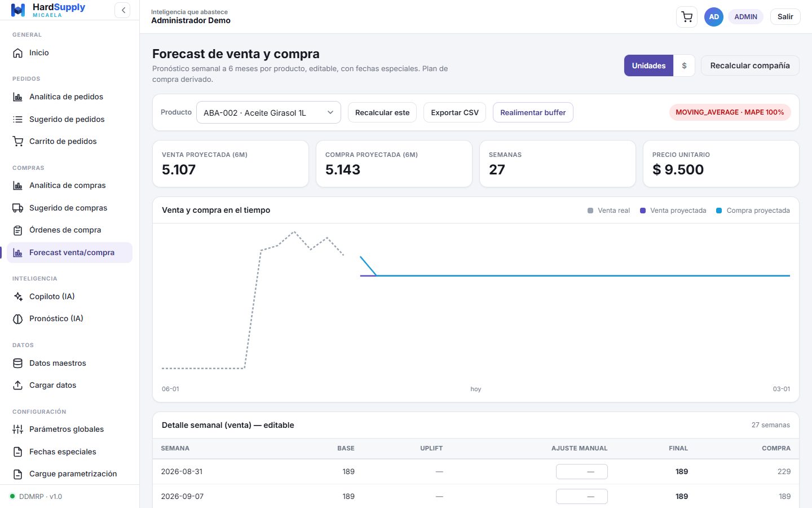Click the compra value 229

pos(784,471)
